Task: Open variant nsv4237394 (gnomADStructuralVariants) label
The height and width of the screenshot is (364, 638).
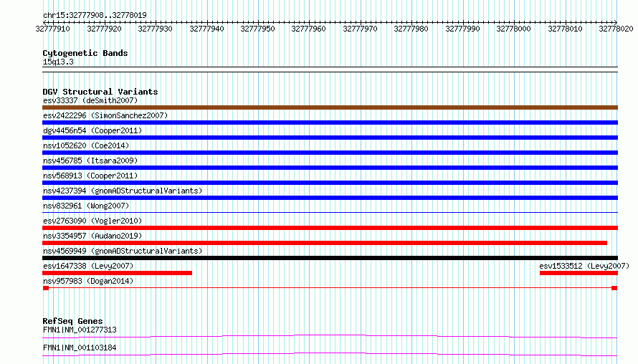Action: (x=123, y=191)
